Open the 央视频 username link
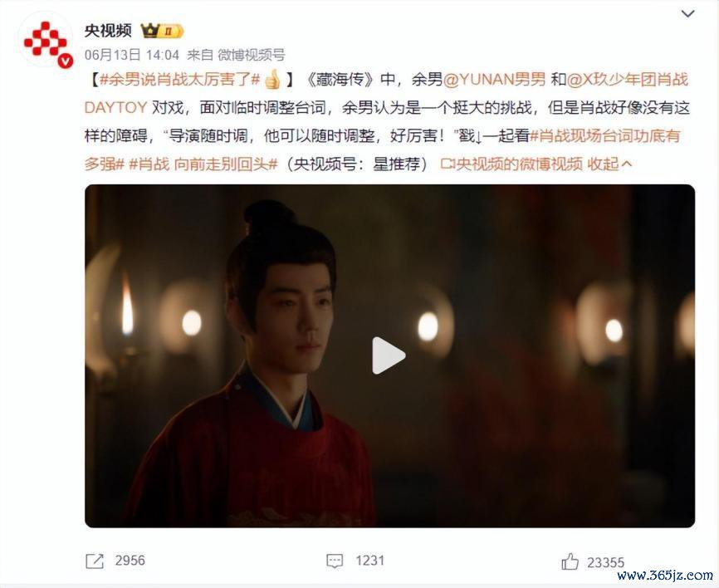 [x=108, y=30]
